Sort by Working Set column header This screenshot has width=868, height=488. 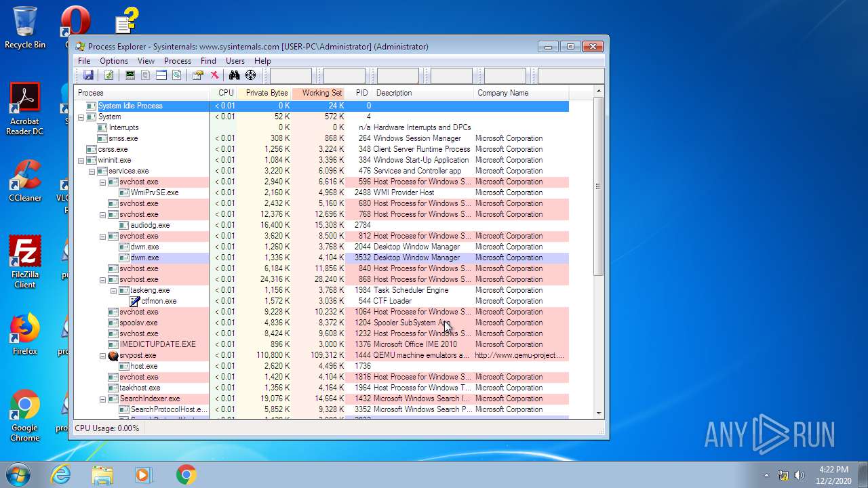pos(319,93)
